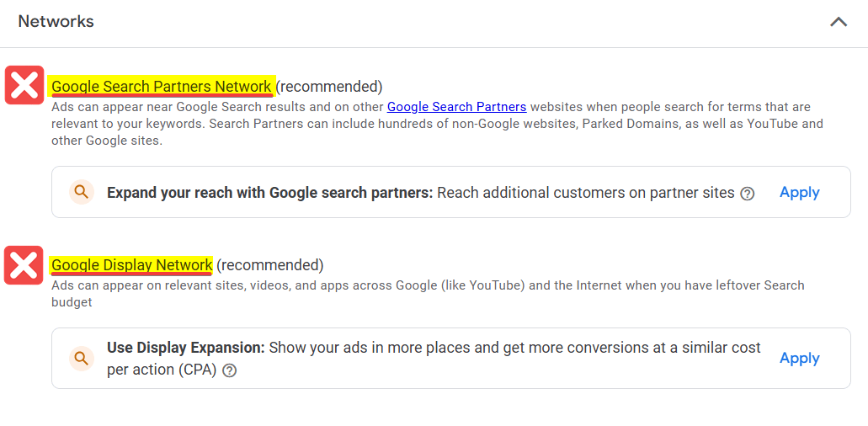Click (recommended) text next to Display Network
Viewport: 868px width, 426px height.
(x=269, y=265)
